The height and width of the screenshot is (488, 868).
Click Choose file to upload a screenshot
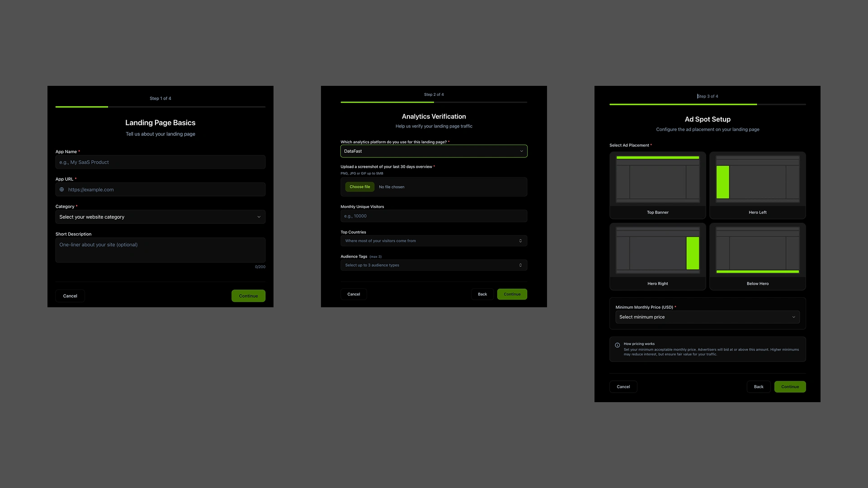[x=359, y=187]
